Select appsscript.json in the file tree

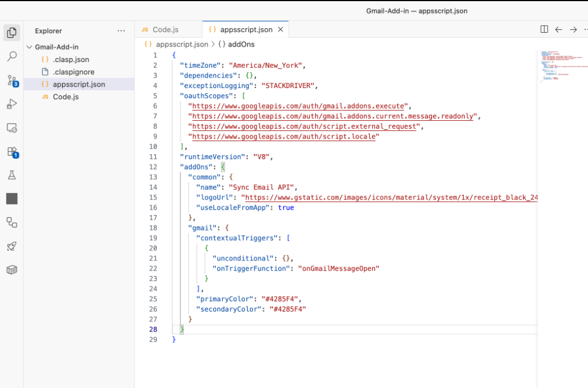point(79,84)
